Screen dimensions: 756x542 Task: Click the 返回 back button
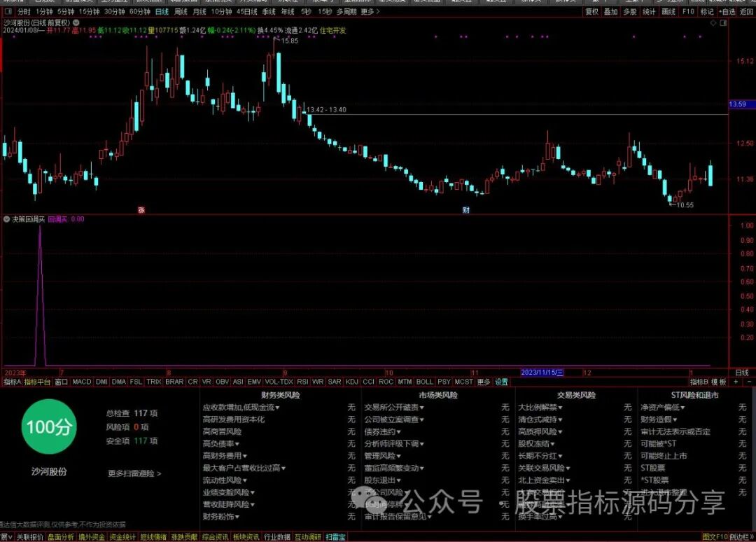pyautogui.click(x=746, y=12)
